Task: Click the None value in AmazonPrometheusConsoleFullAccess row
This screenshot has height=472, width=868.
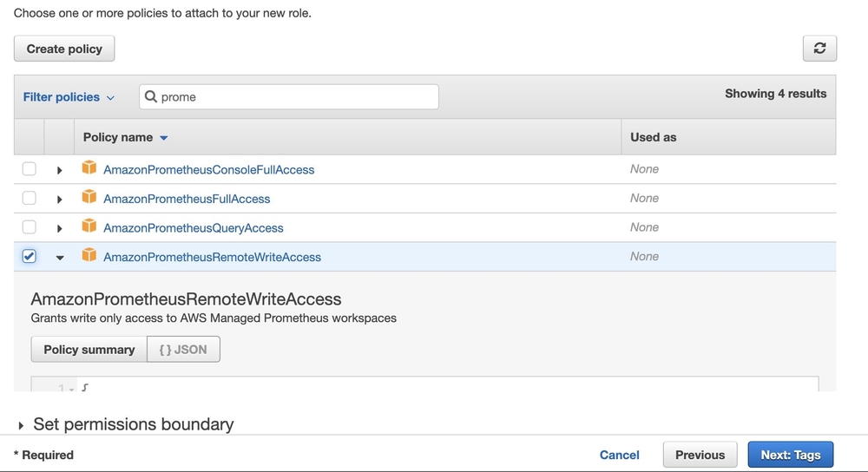Action: 644,169
